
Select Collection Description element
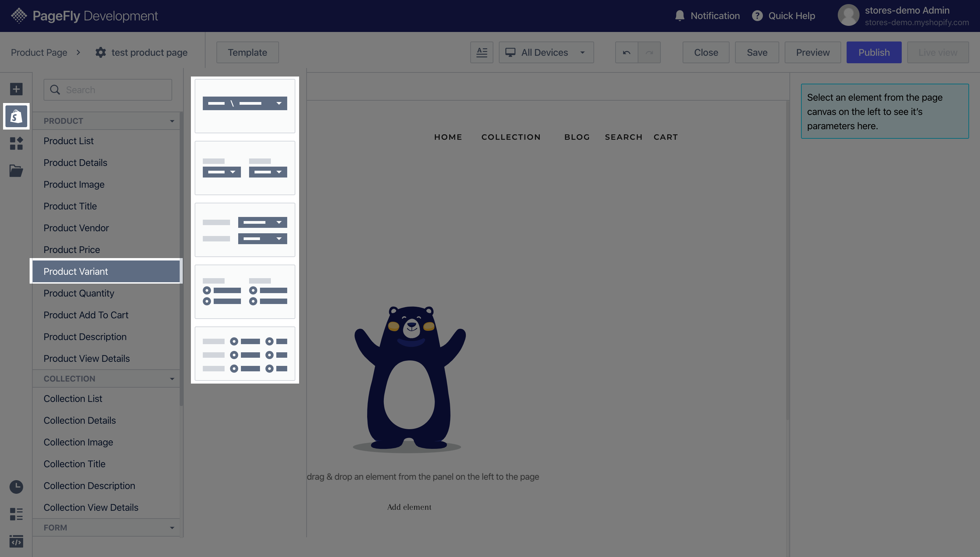[107, 486]
